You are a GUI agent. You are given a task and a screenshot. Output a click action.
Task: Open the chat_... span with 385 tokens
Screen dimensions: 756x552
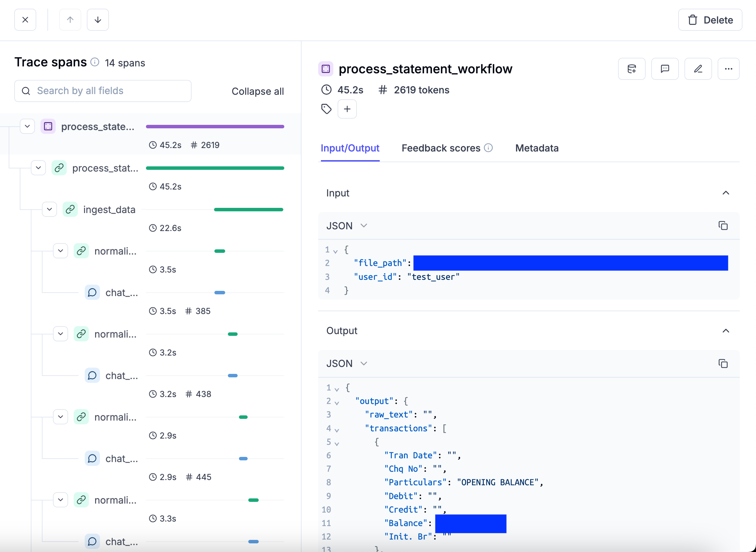coord(121,293)
